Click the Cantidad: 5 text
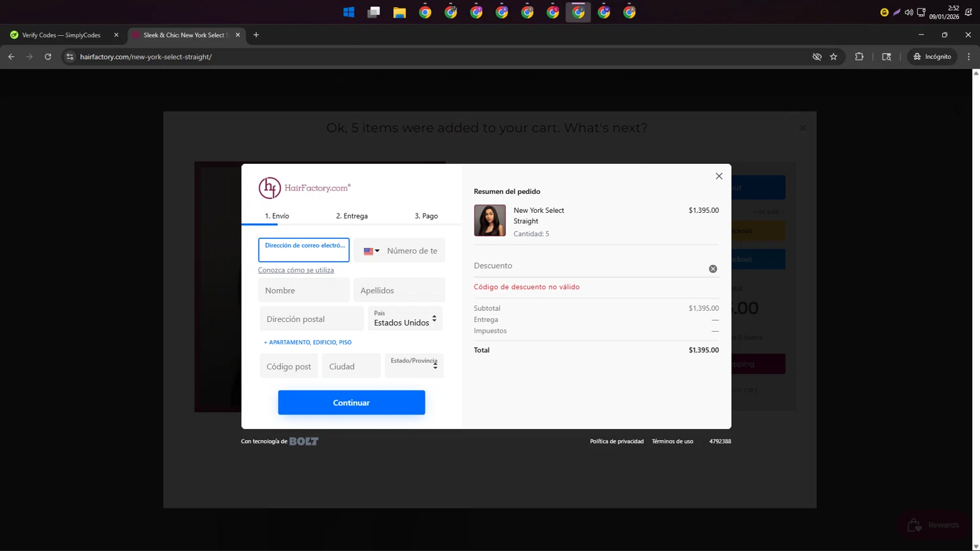The width and height of the screenshot is (980, 551). tap(531, 234)
